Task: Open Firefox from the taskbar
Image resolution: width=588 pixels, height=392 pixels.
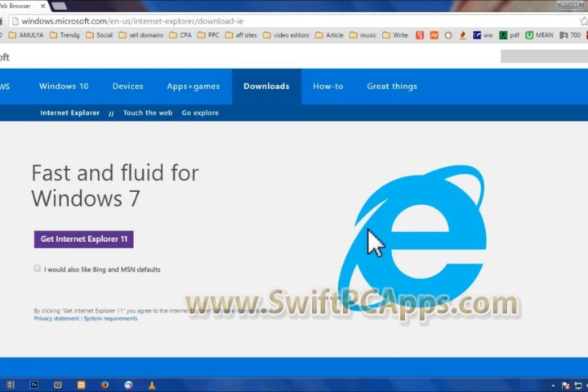Action: coord(105,385)
